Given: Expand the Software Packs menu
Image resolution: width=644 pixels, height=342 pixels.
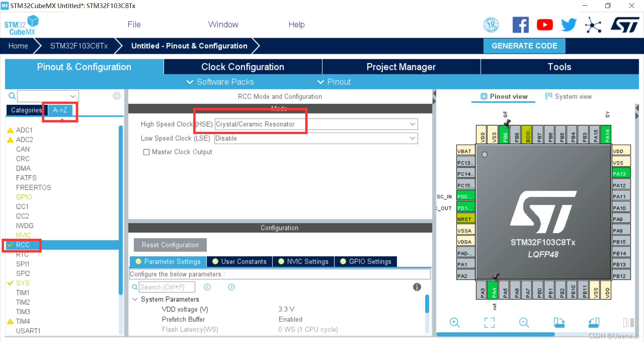Looking at the screenshot, I should click(220, 82).
